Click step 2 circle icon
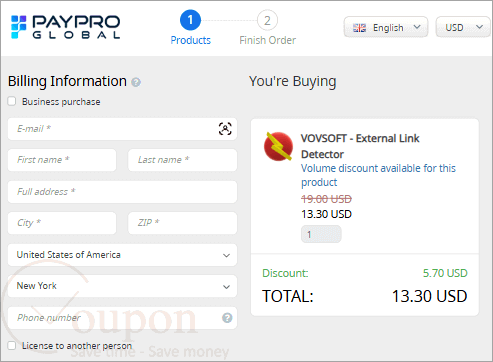Viewport: 493px width, 362px height. (267, 20)
